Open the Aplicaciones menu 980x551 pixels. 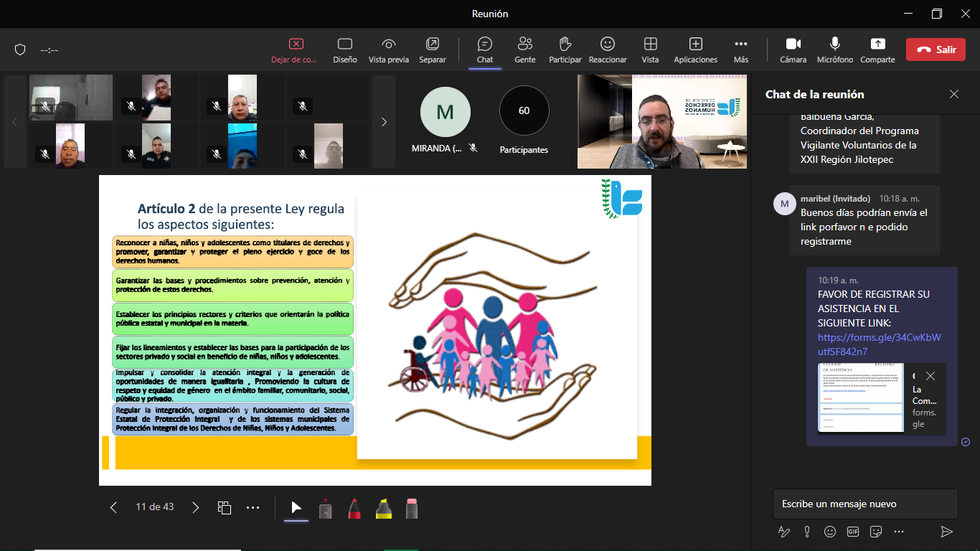pyautogui.click(x=695, y=50)
